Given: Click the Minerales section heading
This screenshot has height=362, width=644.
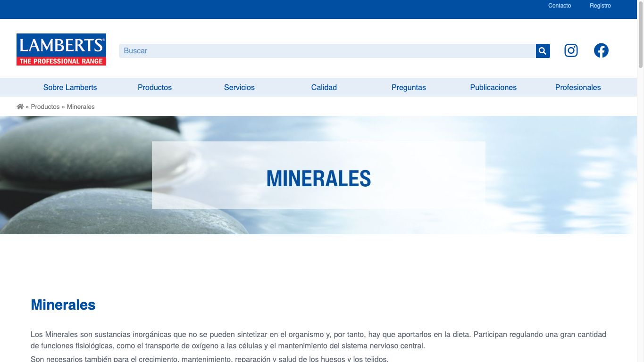Looking at the screenshot, I should 63,305.
